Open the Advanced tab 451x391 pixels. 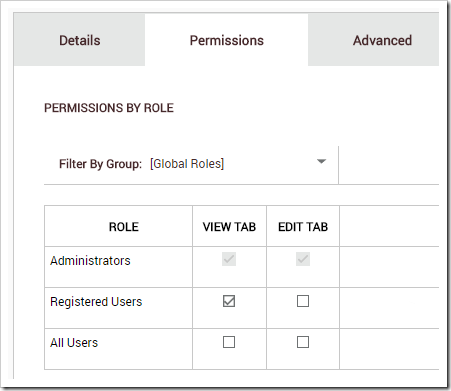click(x=374, y=40)
